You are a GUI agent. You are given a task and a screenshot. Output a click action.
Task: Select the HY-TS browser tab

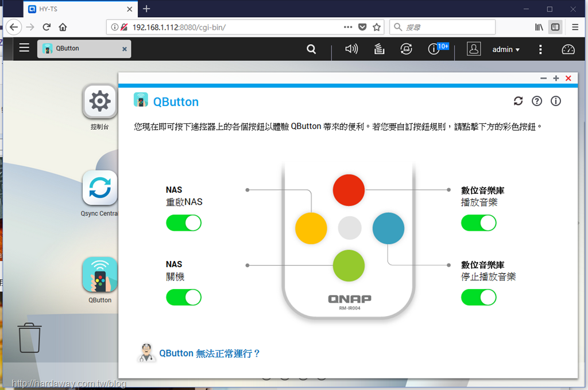click(x=80, y=9)
